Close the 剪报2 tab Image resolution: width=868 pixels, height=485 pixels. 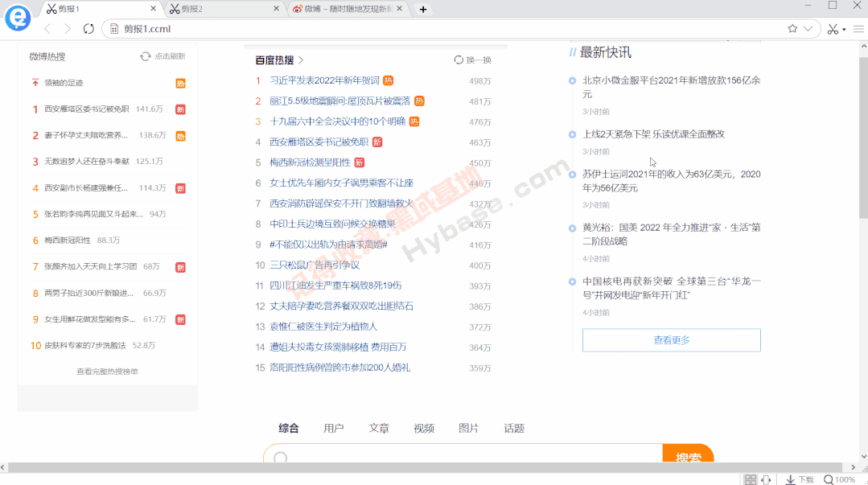tap(276, 9)
